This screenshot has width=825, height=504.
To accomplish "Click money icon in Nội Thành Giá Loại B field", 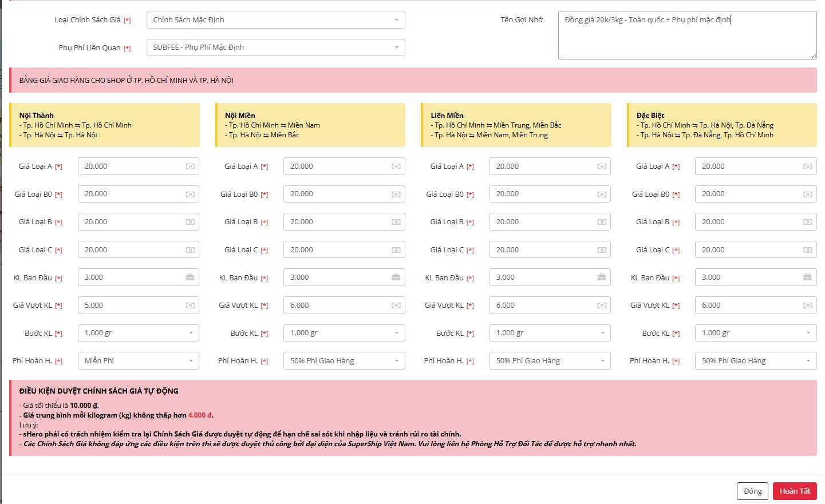I will pos(190,222).
